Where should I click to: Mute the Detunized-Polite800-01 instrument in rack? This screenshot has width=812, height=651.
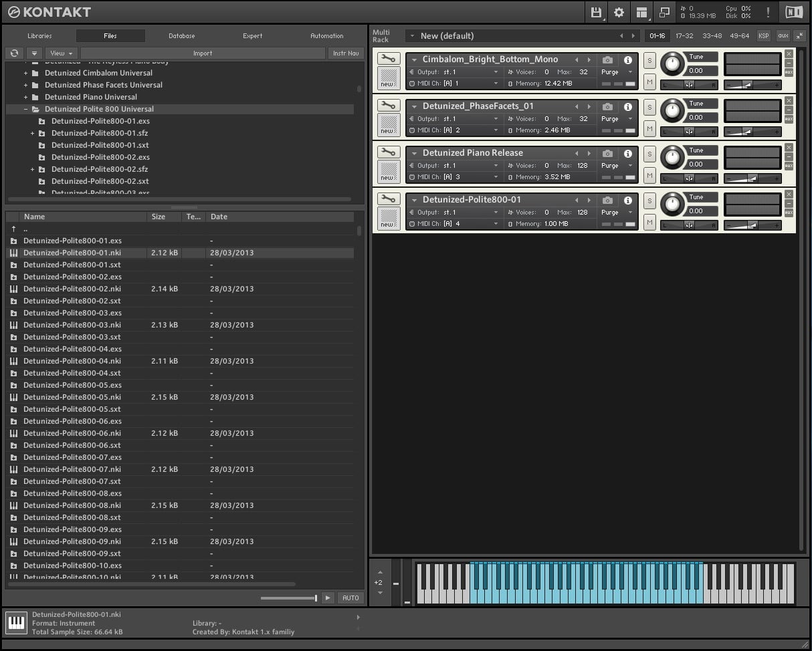pyautogui.click(x=649, y=222)
